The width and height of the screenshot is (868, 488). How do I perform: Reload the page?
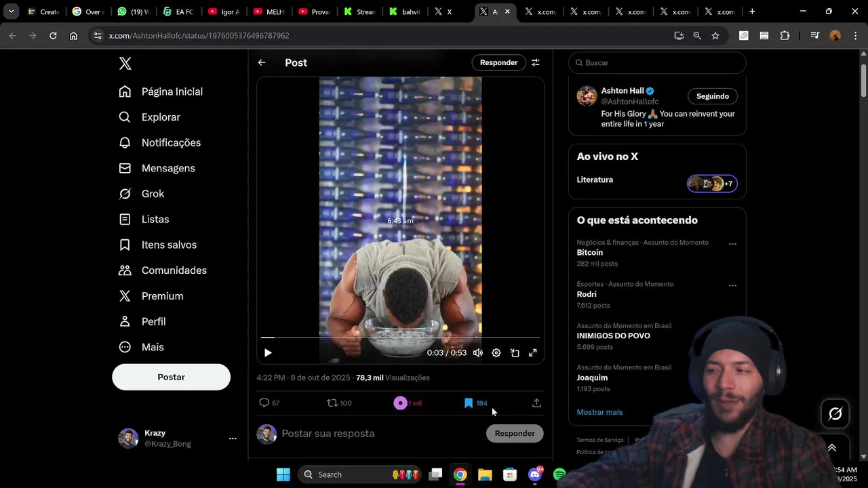pyautogui.click(x=53, y=35)
